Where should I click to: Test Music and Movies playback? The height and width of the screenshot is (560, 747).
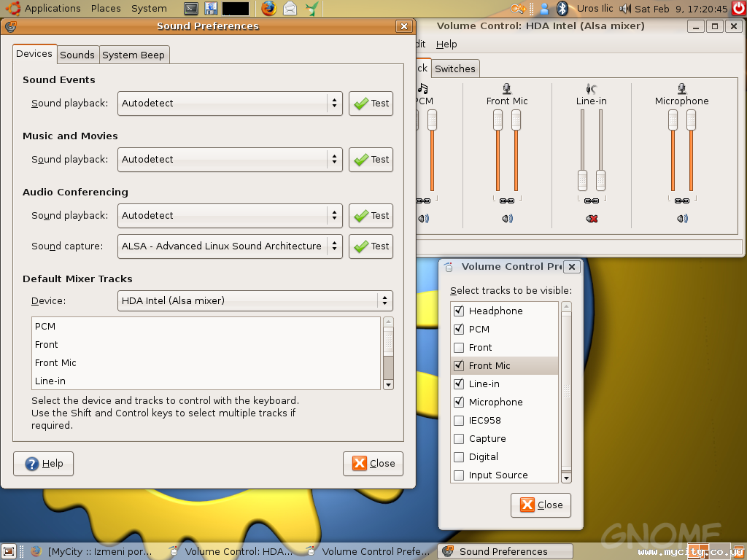pos(371,160)
